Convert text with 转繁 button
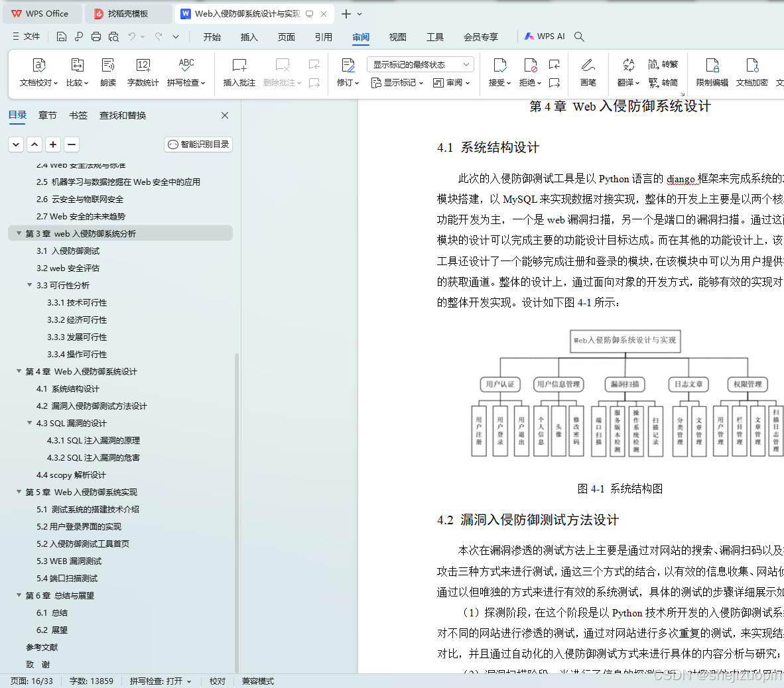 click(663, 64)
